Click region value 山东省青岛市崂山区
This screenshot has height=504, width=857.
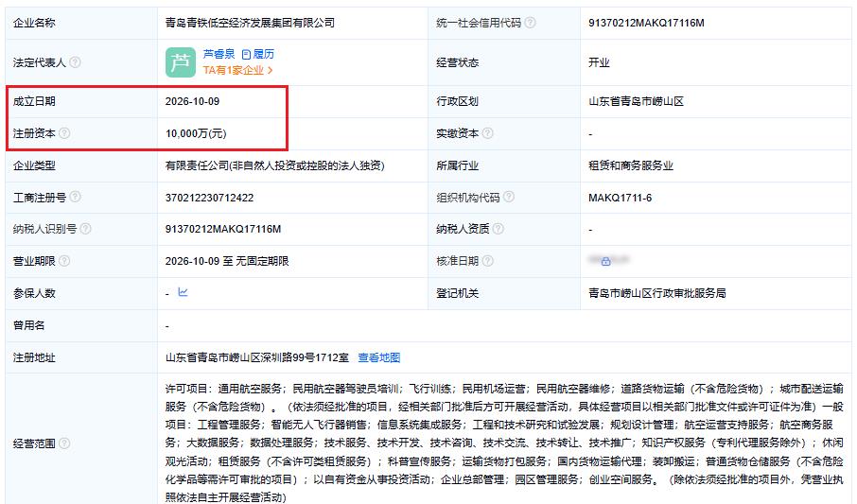tap(636, 102)
